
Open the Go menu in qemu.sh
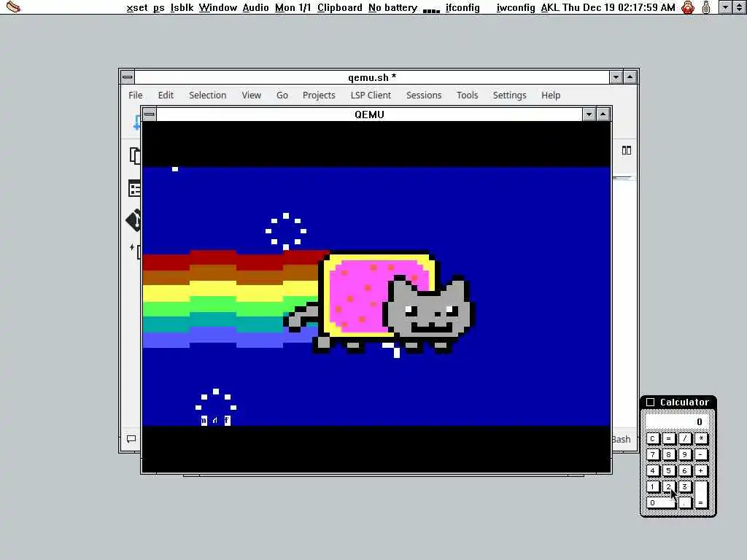[x=282, y=96]
